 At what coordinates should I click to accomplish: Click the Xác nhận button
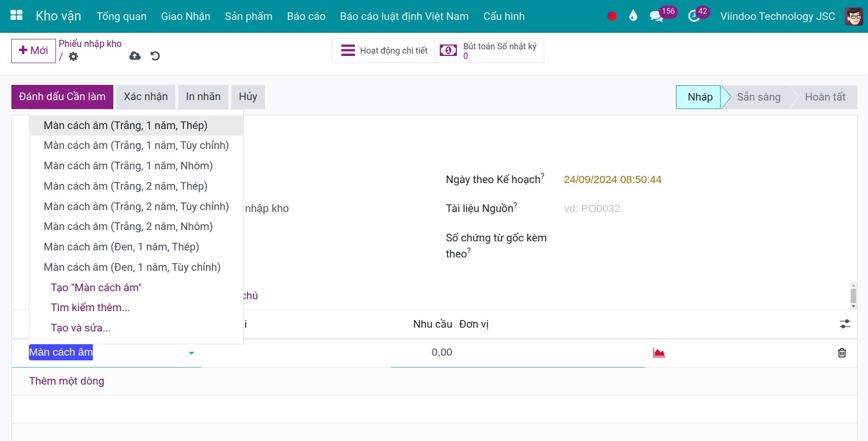tap(146, 97)
